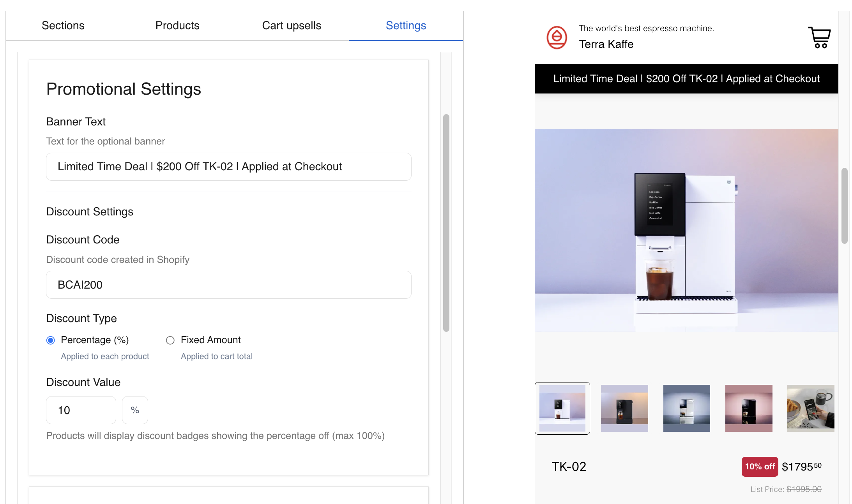
Task: Select the black machine on pink thumbnail
Action: click(x=749, y=408)
